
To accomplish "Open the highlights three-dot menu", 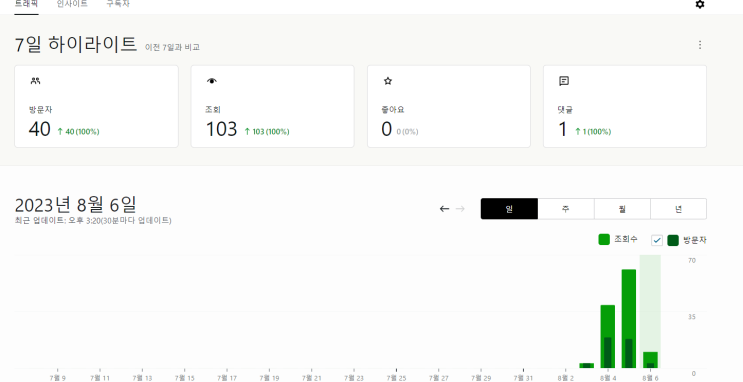I will click(700, 45).
